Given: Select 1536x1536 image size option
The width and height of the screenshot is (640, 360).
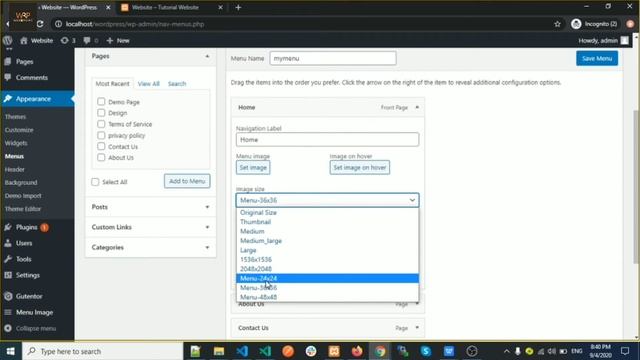Looking at the screenshot, I should coord(327,260).
